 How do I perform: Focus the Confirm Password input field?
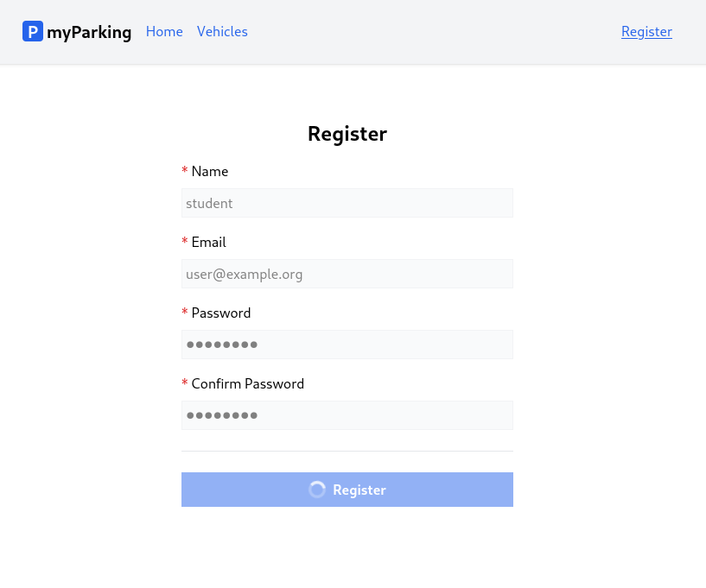[x=347, y=415]
